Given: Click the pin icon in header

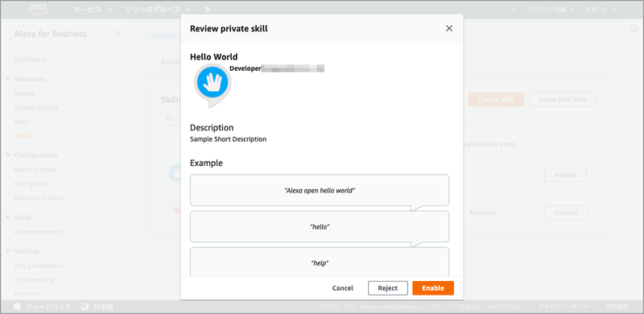Looking at the screenshot, I should [208, 10].
